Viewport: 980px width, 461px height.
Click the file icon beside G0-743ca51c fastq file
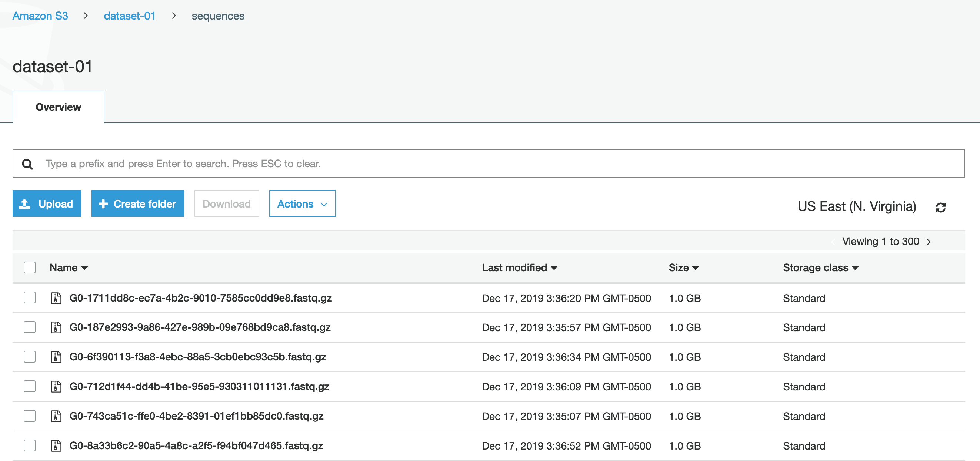(x=56, y=416)
